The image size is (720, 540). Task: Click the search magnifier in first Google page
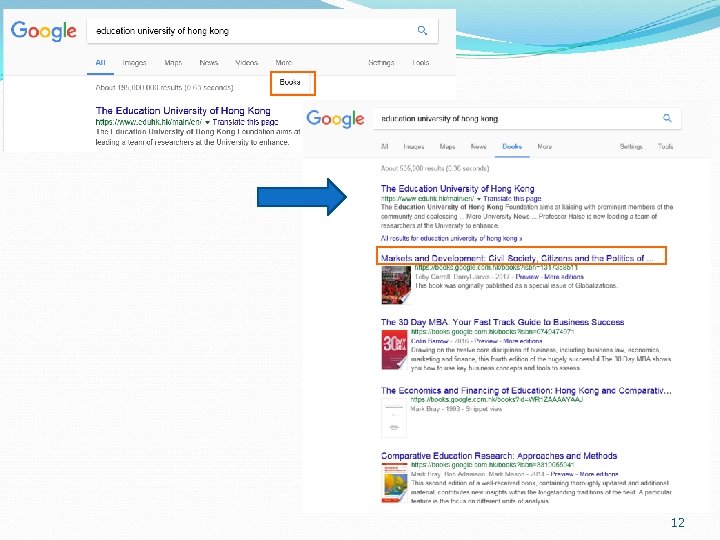422,31
